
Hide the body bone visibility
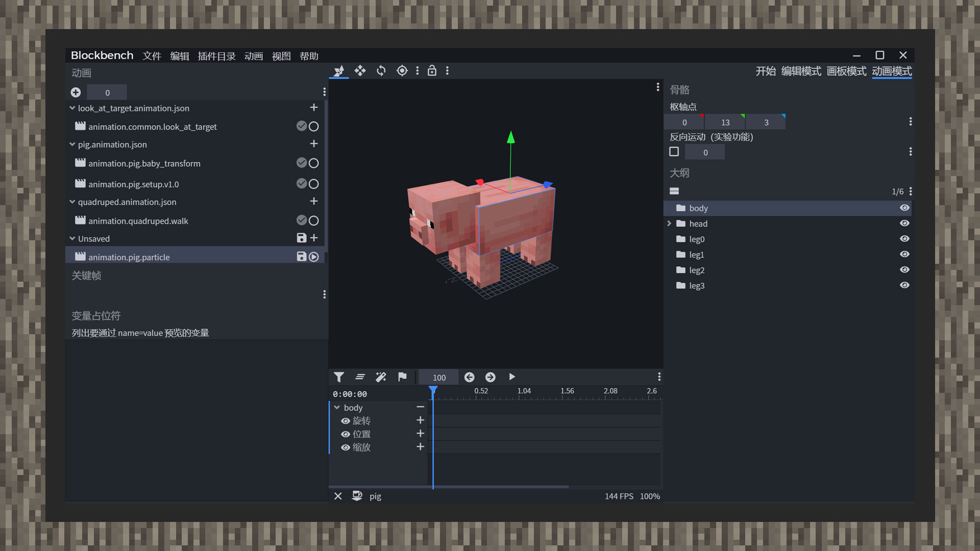[x=904, y=208]
